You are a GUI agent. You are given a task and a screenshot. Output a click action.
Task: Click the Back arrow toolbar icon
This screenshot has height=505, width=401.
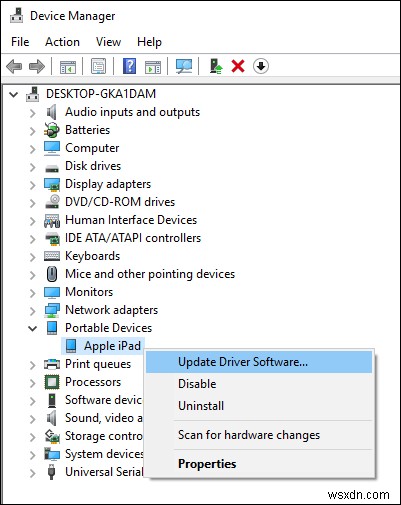[x=14, y=66]
